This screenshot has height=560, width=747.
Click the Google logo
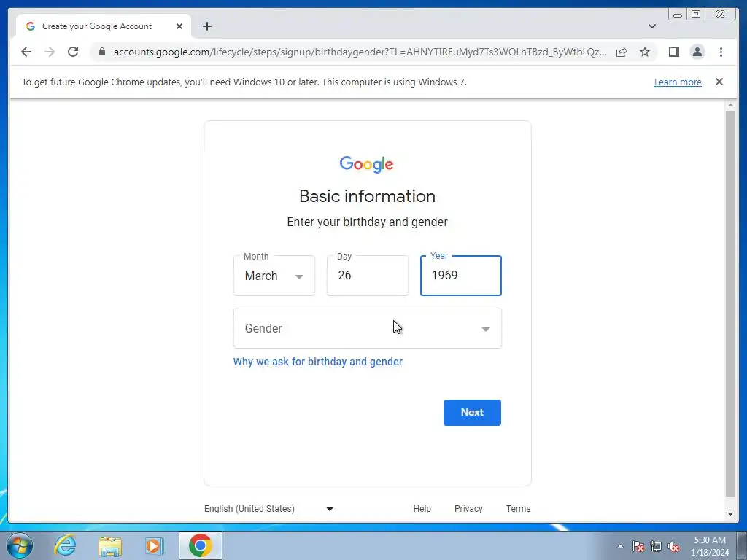pyautogui.click(x=366, y=164)
